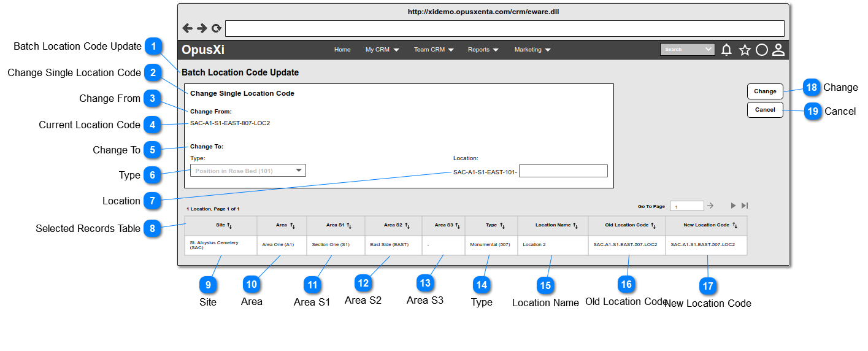This screenshot has width=868, height=351.
Task: Sort table by Type column arrows
Action: (502, 226)
